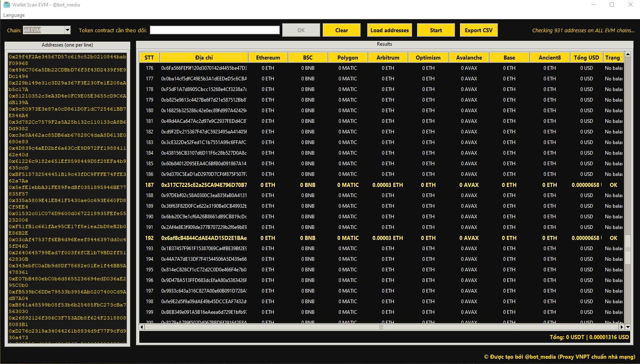Maximize the Wallet Scan EVM window
Image resolution: width=640 pixels, height=364 pixels.
click(x=612, y=5)
